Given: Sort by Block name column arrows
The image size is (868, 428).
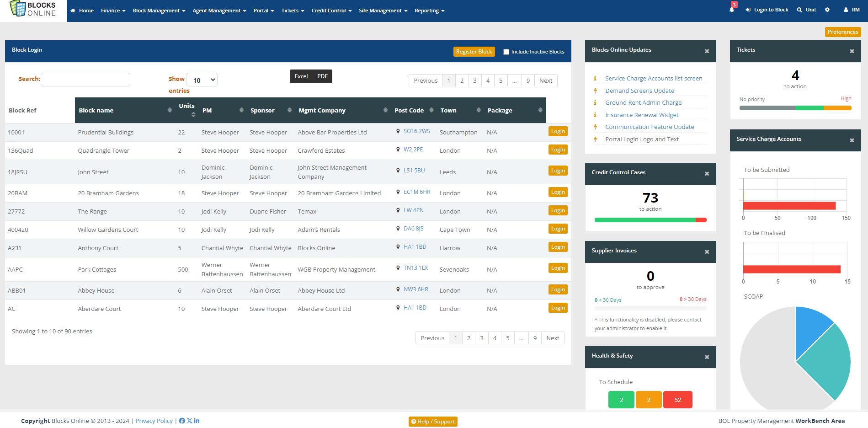Looking at the screenshot, I should pyautogui.click(x=170, y=110).
